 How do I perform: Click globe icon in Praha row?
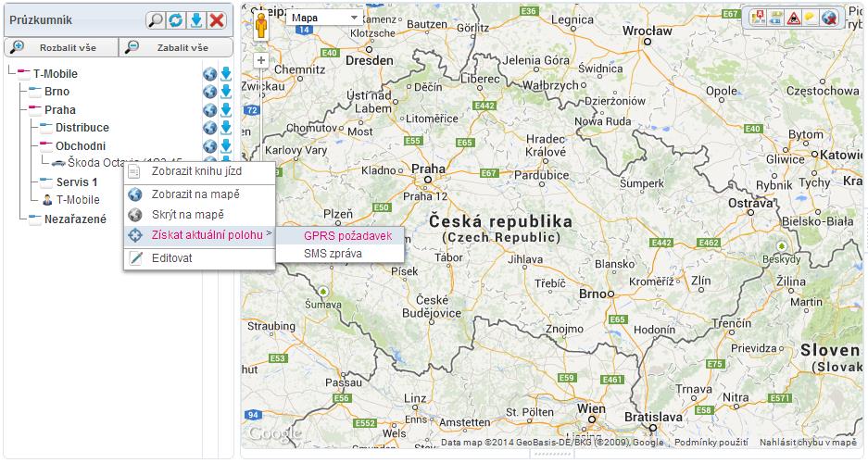click(209, 110)
